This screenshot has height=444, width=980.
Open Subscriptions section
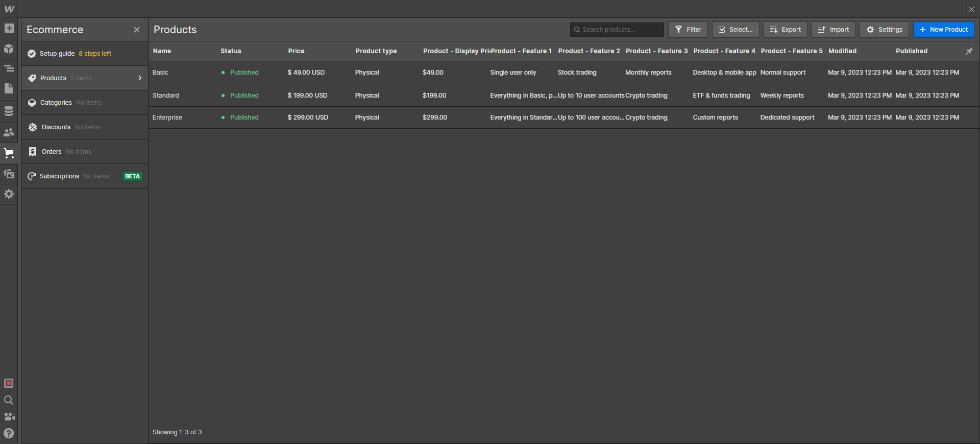point(85,176)
